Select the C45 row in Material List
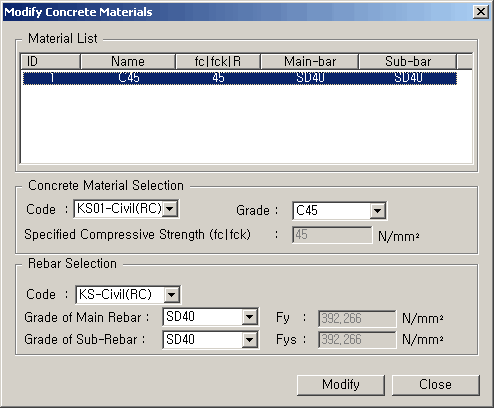The height and width of the screenshot is (408, 494). (x=240, y=78)
